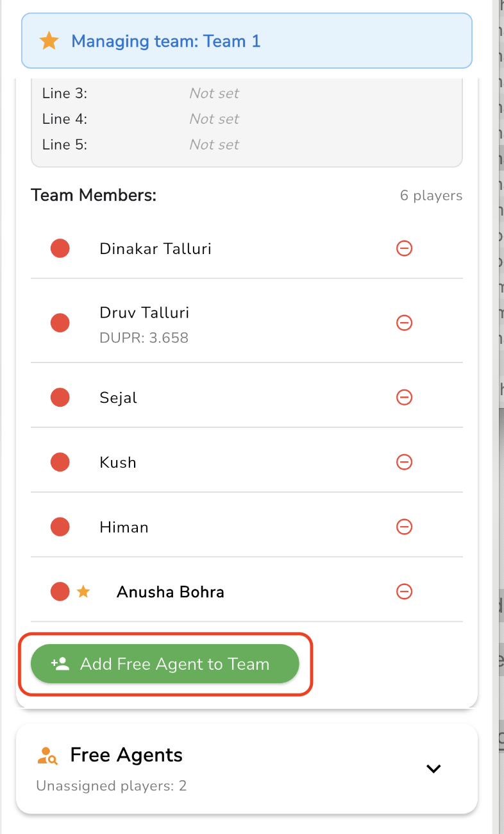Click the Kush team member name
This screenshot has width=504, height=834.
point(118,463)
